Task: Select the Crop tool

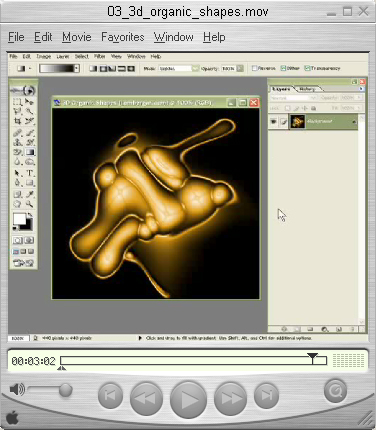Action: coord(17,121)
